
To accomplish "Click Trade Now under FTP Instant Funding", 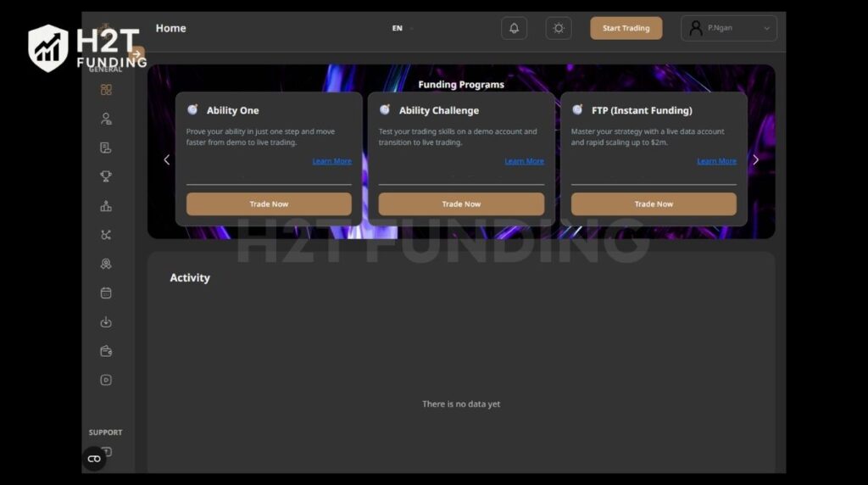I will [x=654, y=204].
